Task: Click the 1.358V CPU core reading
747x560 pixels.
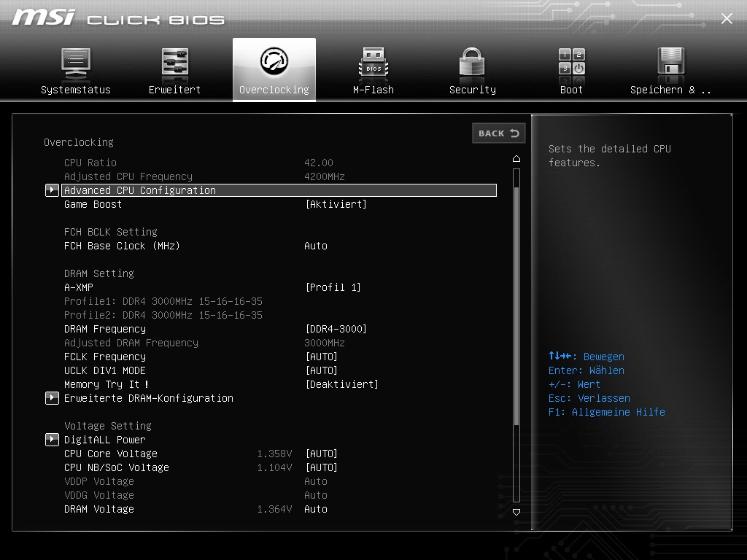Action: point(274,454)
